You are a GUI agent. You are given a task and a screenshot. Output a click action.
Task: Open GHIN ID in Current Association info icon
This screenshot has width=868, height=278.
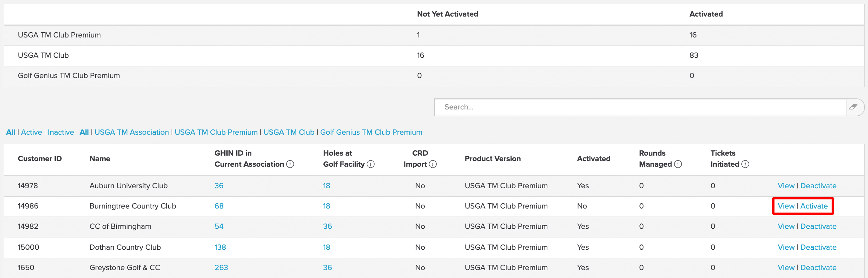[290, 164]
